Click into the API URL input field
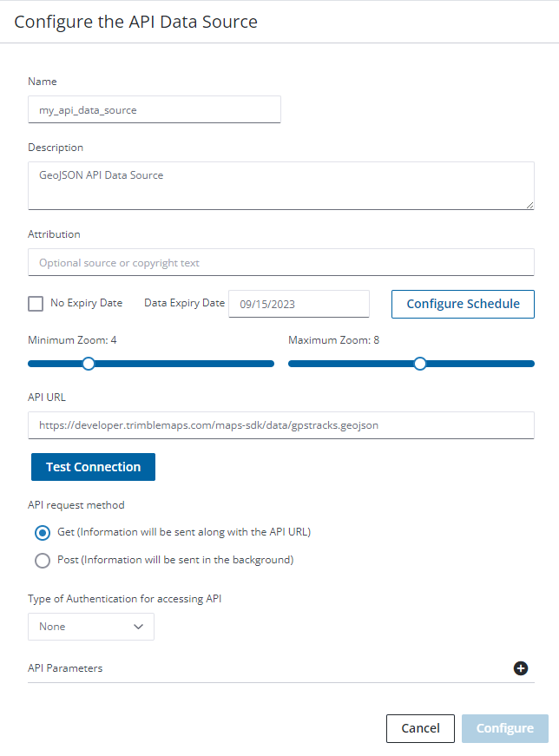 [x=281, y=425]
